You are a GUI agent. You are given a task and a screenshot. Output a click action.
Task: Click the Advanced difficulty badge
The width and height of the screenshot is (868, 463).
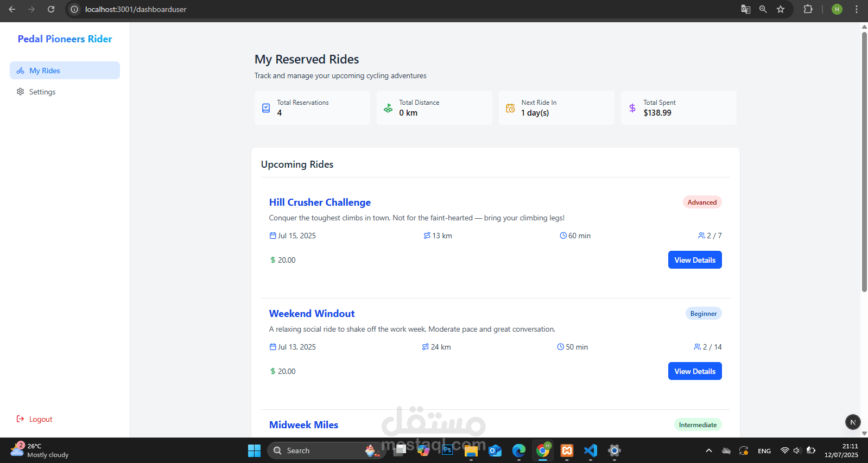(702, 202)
